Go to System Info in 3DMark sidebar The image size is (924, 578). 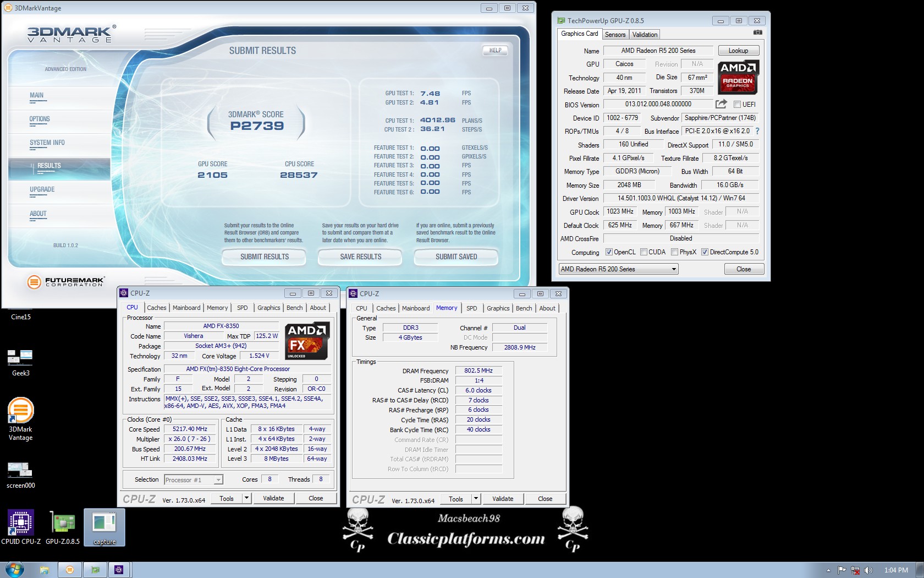(47, 143)
